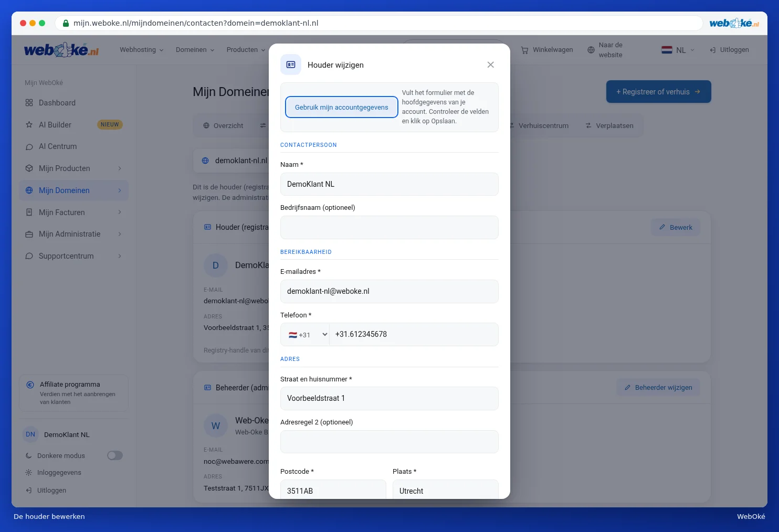The height and width of the screenshot is (532, 779).
Task: Go to AI Centrum in sidebar
Action: click(x=73, y=146)
